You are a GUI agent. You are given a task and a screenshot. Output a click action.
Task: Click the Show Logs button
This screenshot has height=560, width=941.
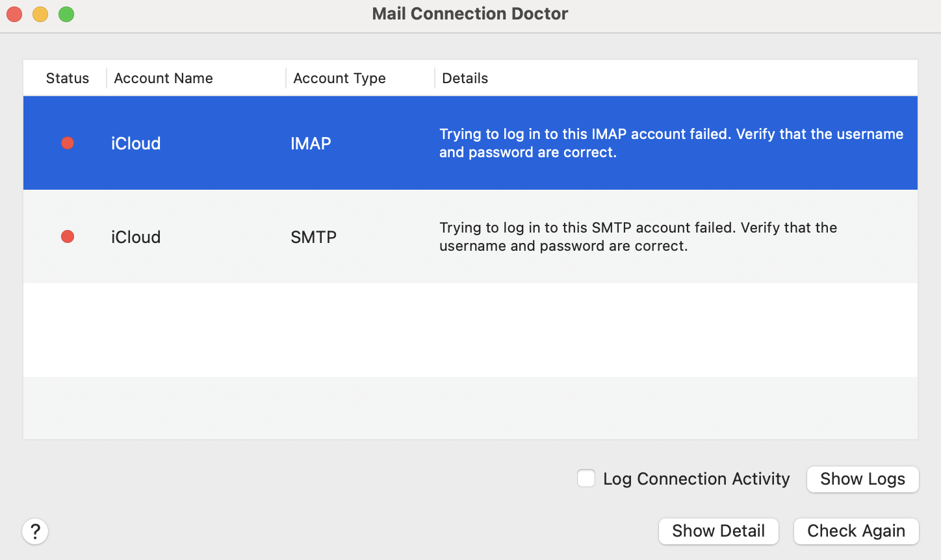click(862, 479)
